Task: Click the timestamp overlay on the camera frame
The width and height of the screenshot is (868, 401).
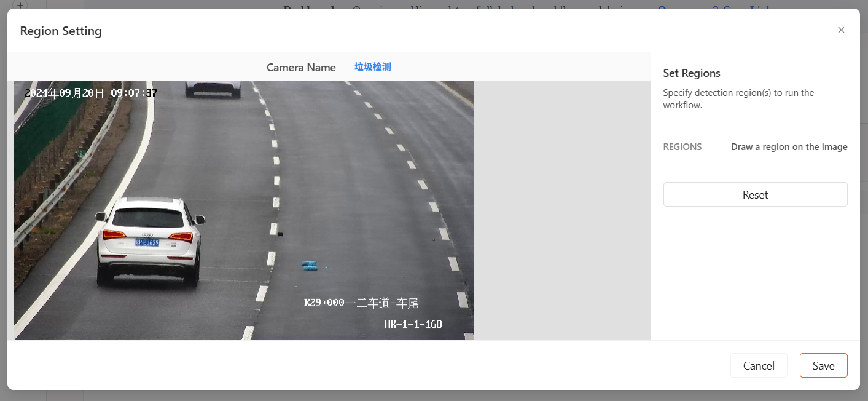Action: [91, 93]
